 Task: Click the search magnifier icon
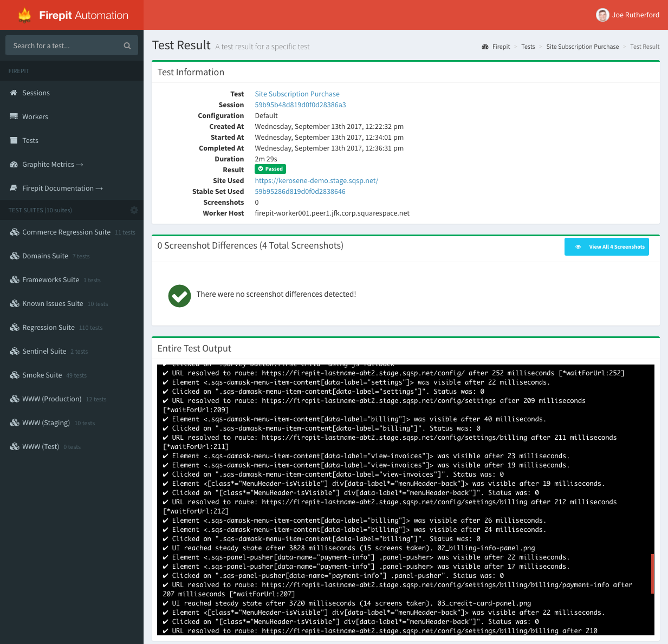[x=127, y=46]
